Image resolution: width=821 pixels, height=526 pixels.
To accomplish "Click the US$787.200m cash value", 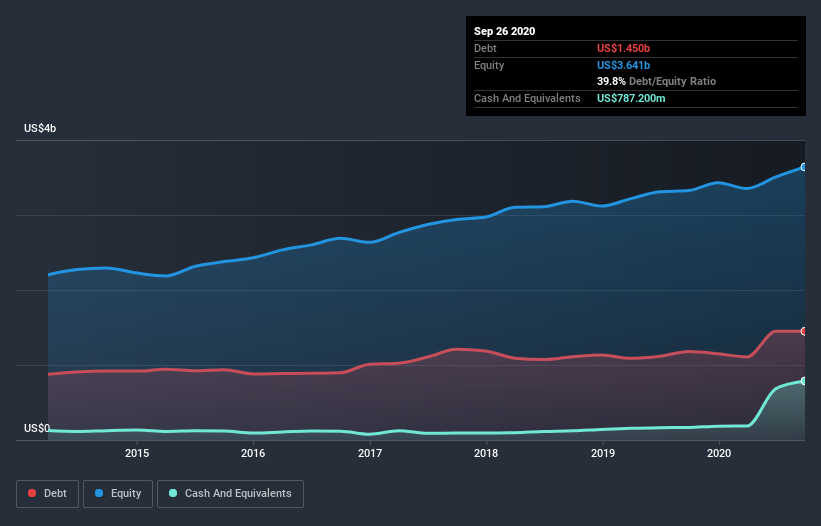I will pos(631,98).
